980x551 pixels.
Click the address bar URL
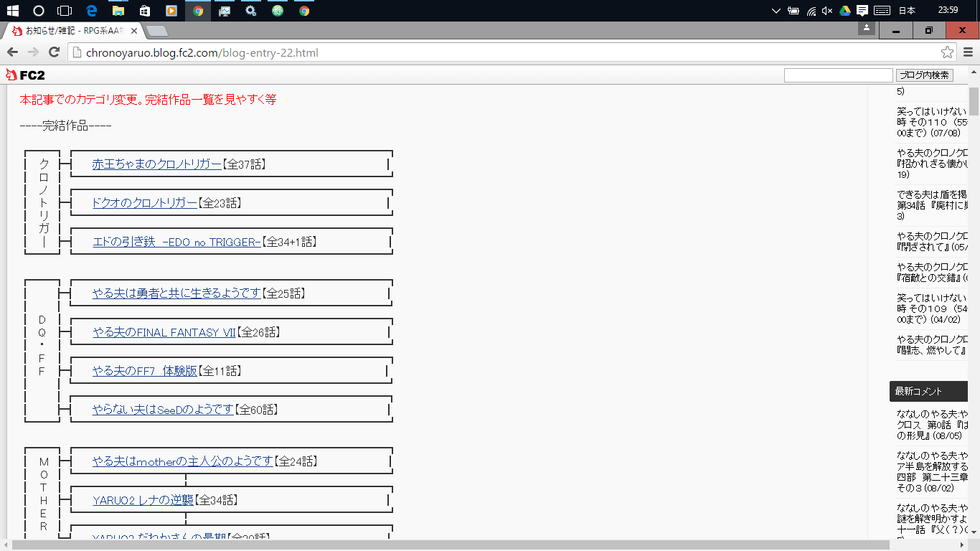pos(202,52)
